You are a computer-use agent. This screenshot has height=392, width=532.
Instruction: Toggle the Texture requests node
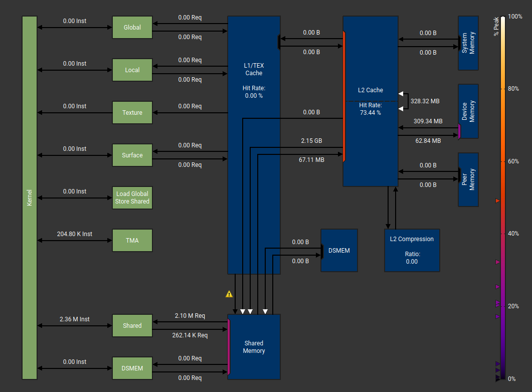pos(132,112)
